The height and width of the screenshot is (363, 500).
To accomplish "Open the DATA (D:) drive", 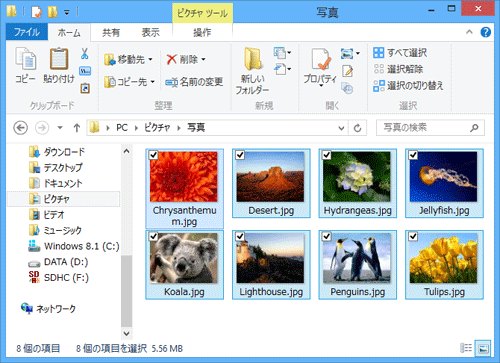I will click(x=58, y=262).
